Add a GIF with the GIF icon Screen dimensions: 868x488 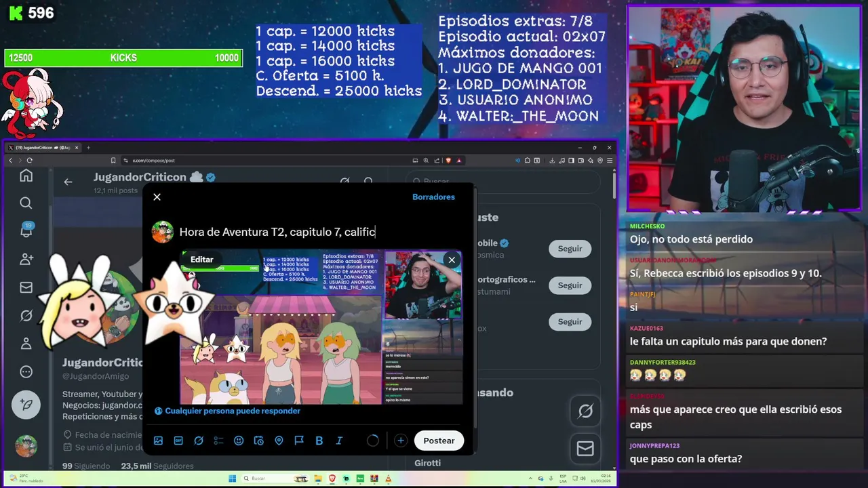(178, 441)
